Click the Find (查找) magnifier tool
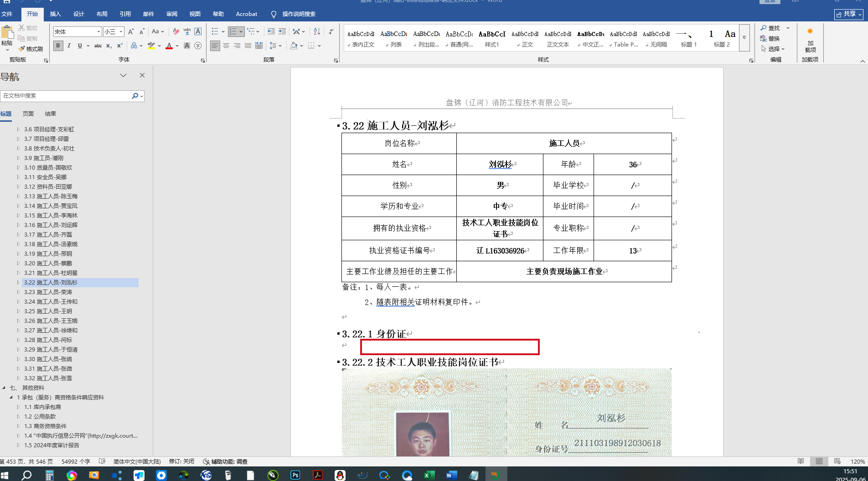 [x=770, y=28]
